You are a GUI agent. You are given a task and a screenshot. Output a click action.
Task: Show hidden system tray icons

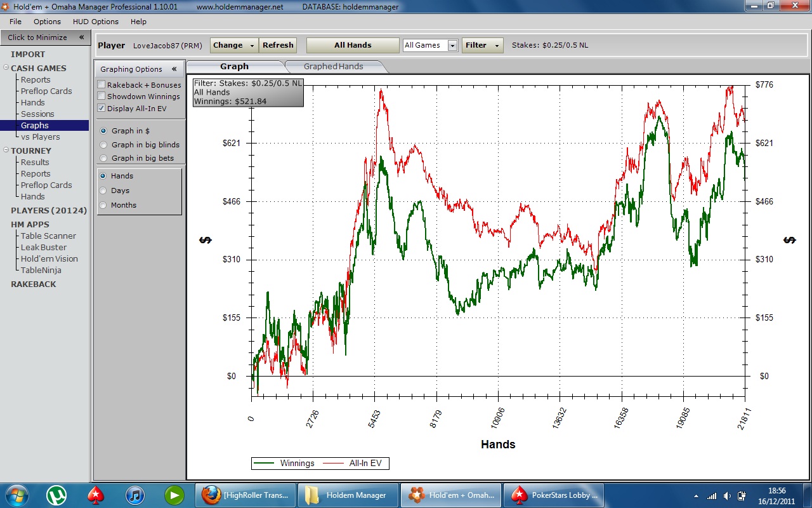(697, 495)
